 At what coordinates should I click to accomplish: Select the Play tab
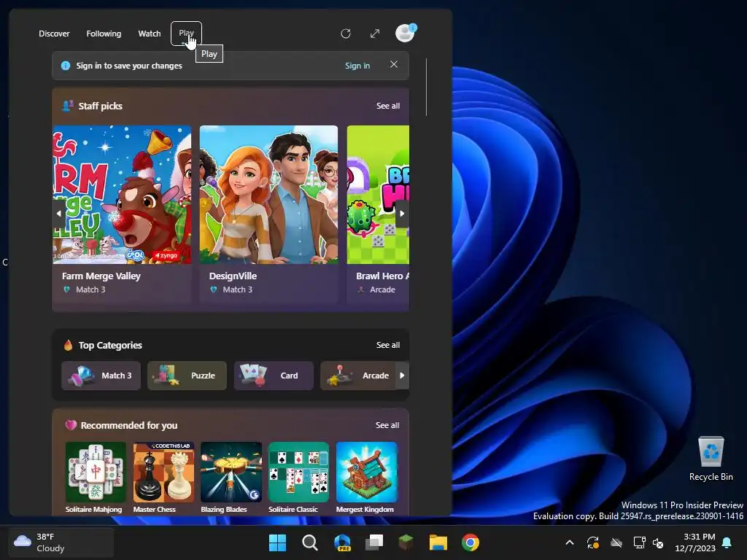point(186,34)
